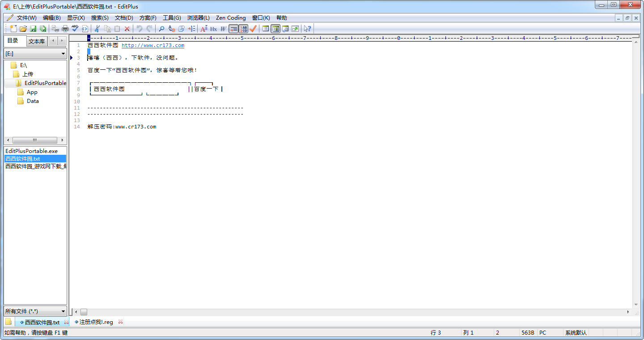644x340 pixels.
Task: Select EditPlusPortable.exe in file list
Action: pos(31,151)
